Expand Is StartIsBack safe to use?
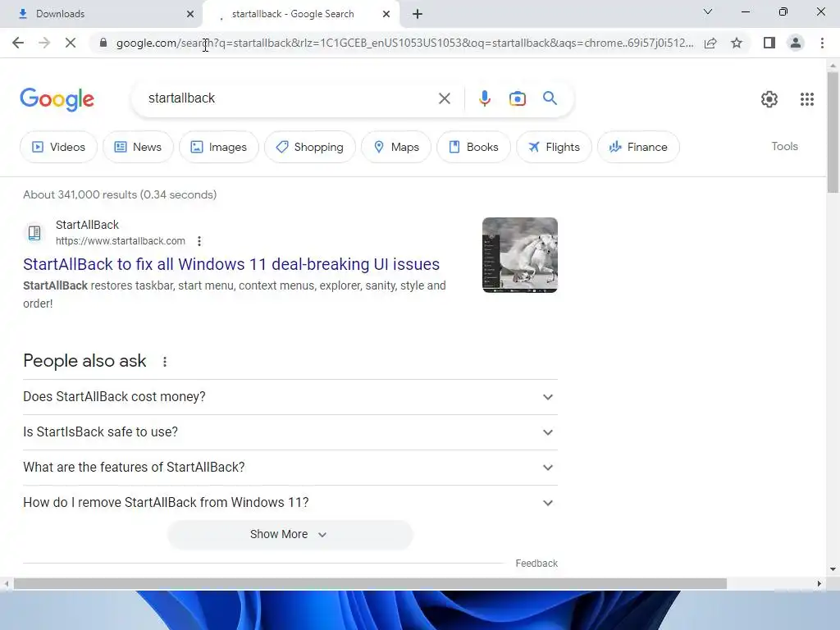This screenshot has height=630, width=840. tap(290, 432)
